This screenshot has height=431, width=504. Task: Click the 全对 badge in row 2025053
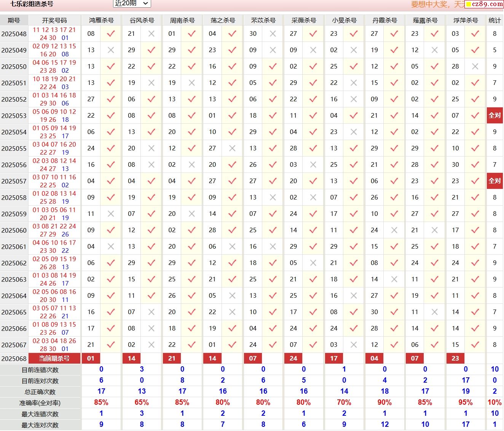pos(494,115)
